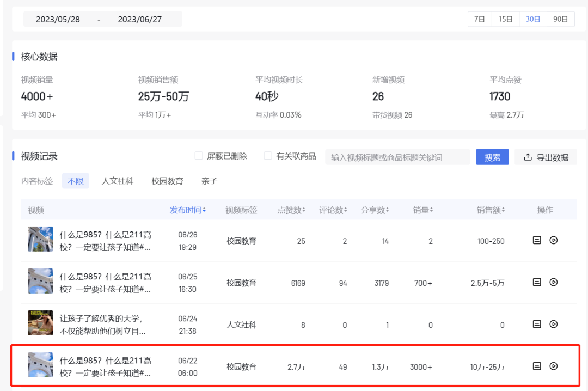Play the 06/26 video from its play icon
This screenshot has width=588, height=391.
point(554,240)
